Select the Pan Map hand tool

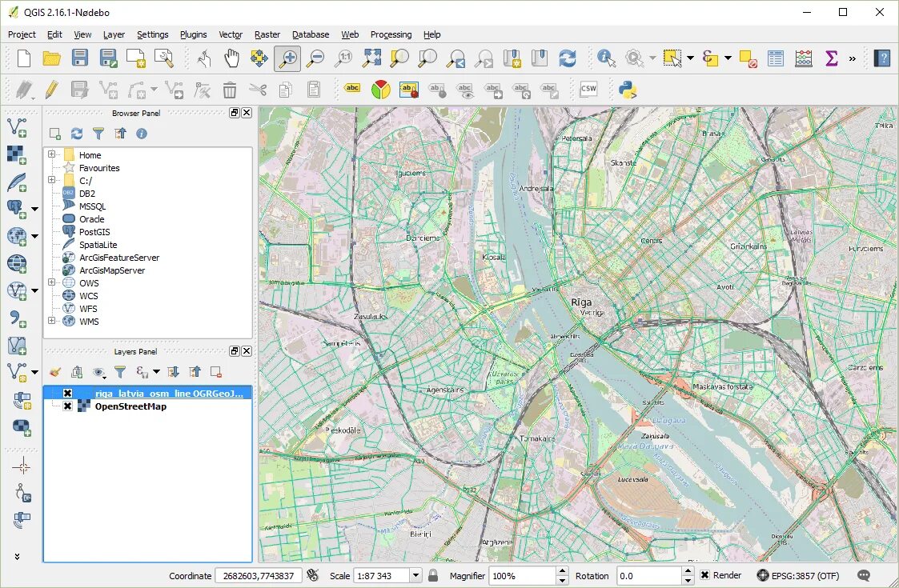point(231,58)
